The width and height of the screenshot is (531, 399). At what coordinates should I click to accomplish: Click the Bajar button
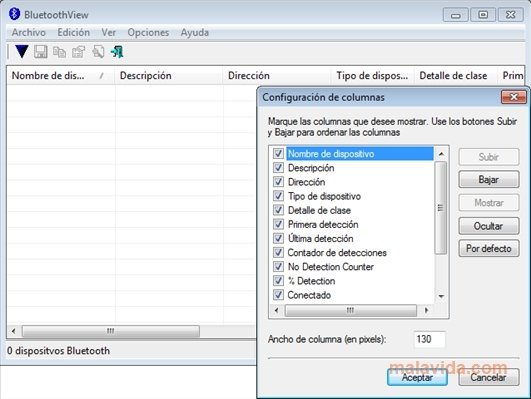pyautogui.click(x=489, y=180)
